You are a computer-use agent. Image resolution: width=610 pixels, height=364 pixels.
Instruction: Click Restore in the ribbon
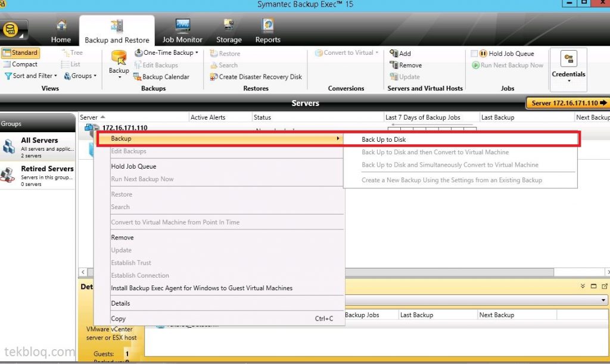[225, 53]
